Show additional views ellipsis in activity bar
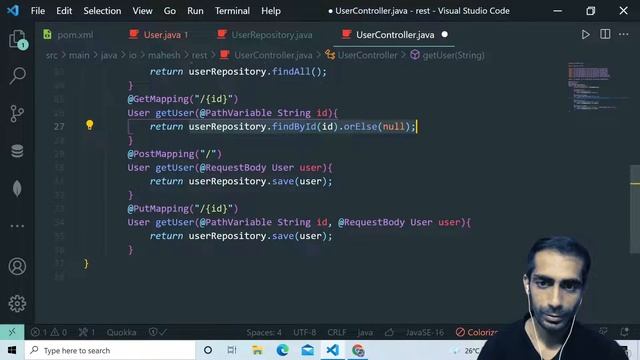 [x=17, y=226]
